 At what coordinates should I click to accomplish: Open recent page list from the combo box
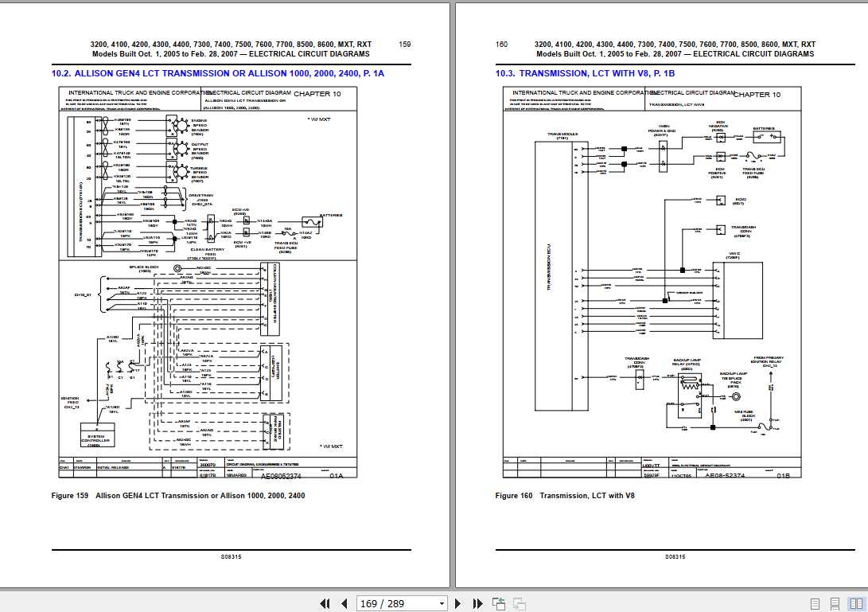tap(442, 603)
